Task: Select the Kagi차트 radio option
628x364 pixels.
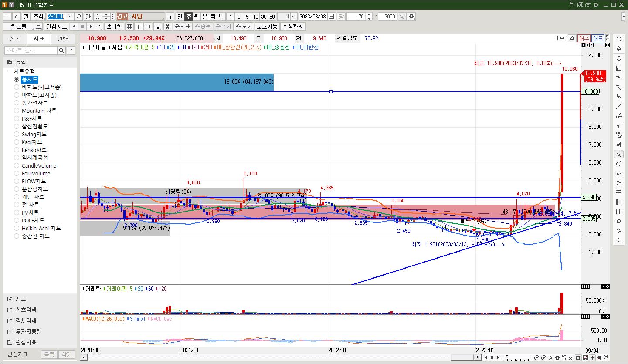Action: pos(17,142)
